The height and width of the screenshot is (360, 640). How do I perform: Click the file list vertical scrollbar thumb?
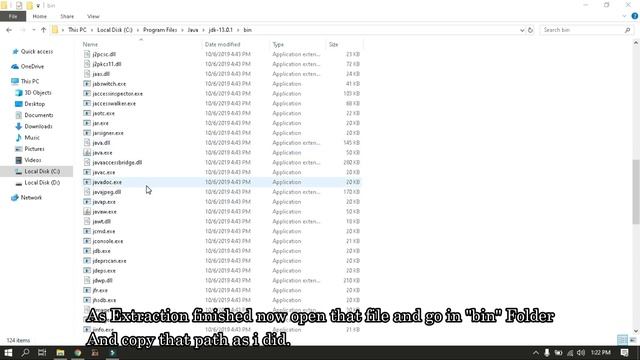click(636, 192)
